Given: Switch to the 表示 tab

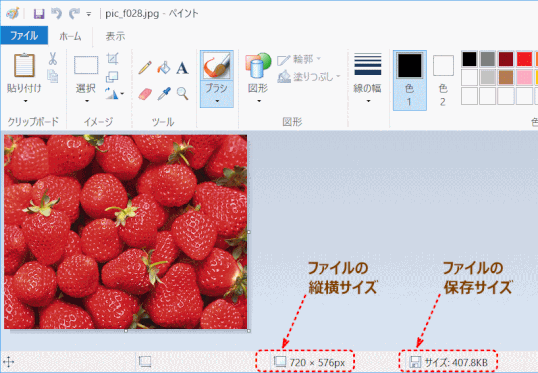Looking at the screenshot, I should pyautogui.click(x=115, y=36).
